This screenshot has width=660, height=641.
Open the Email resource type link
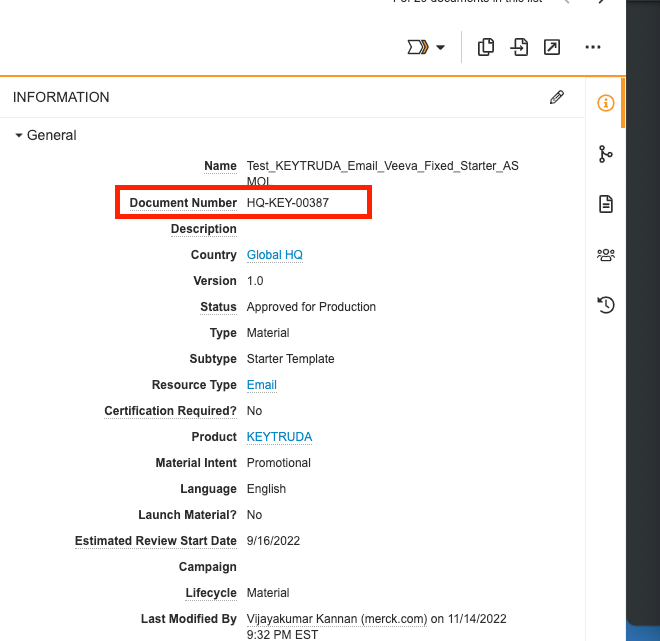[x=261, y=385]
